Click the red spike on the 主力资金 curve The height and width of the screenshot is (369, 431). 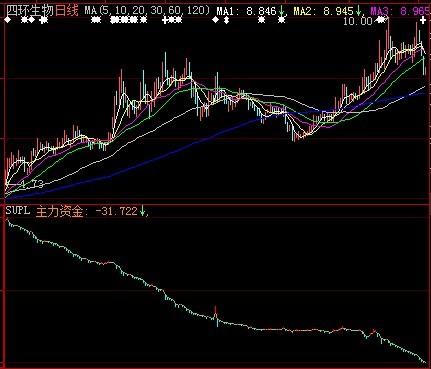coord(215,312)
